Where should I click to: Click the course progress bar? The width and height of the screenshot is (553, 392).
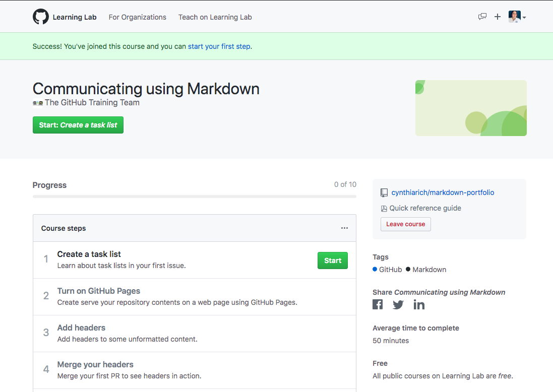[194, 197]
